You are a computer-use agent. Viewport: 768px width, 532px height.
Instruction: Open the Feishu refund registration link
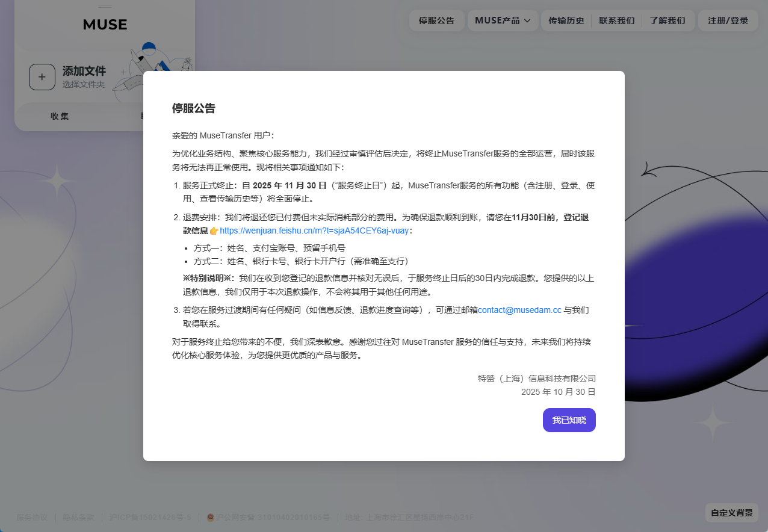(x=314, y=231)
